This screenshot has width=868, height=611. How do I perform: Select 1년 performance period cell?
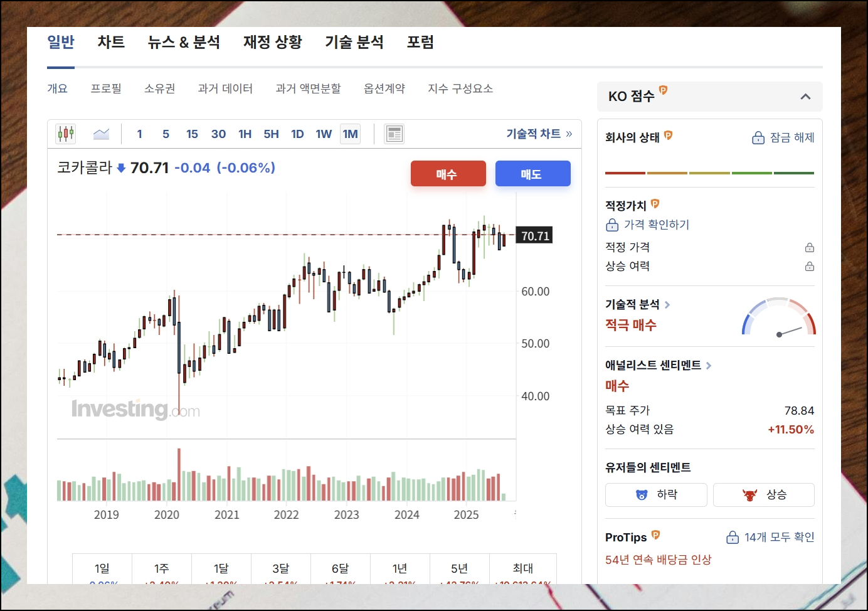[400, 569]
